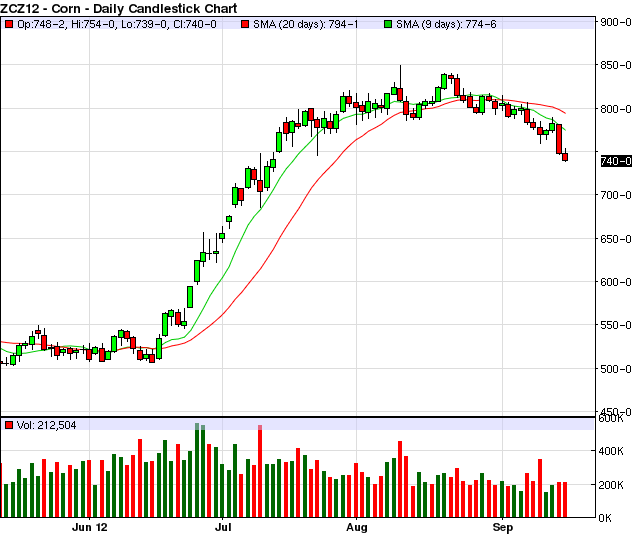The height and width of the screenshot is (536, 640).
Task: Click the last red volume bar in September
Action: click(x=565, y=499)
